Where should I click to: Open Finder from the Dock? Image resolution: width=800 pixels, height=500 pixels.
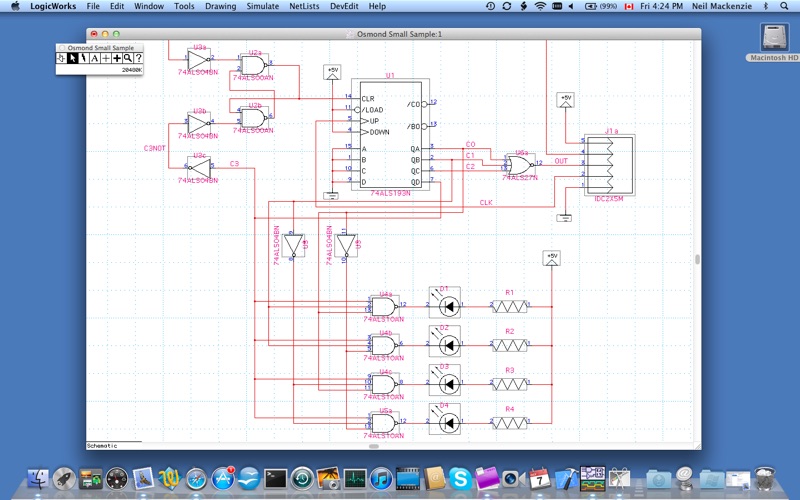tap(37, 479)
